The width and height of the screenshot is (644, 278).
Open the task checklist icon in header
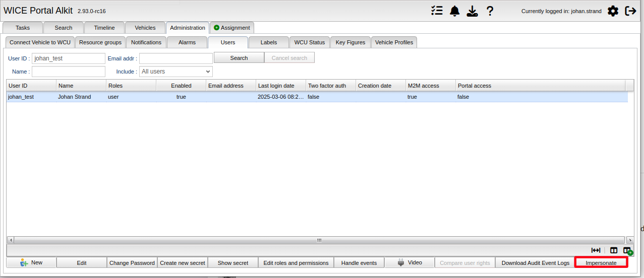pos(437,11)
